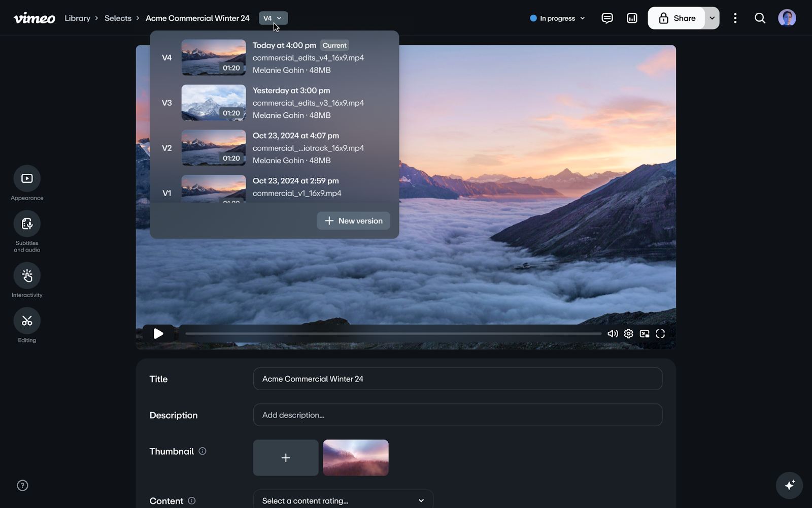Toggle fullscreen playback
Image resolution: width=812 pixels, height=508 pixels.
pos(660,333)
